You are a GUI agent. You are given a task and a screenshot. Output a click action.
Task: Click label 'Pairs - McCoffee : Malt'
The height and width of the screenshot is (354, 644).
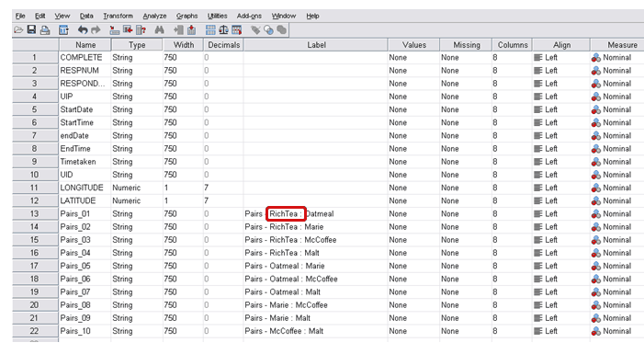pos(284,331)
